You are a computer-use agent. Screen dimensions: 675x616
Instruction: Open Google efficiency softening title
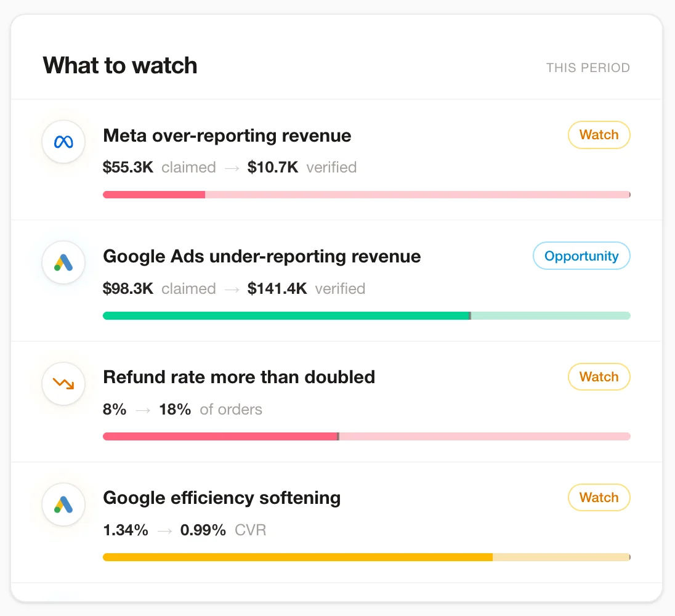(222, 498)
